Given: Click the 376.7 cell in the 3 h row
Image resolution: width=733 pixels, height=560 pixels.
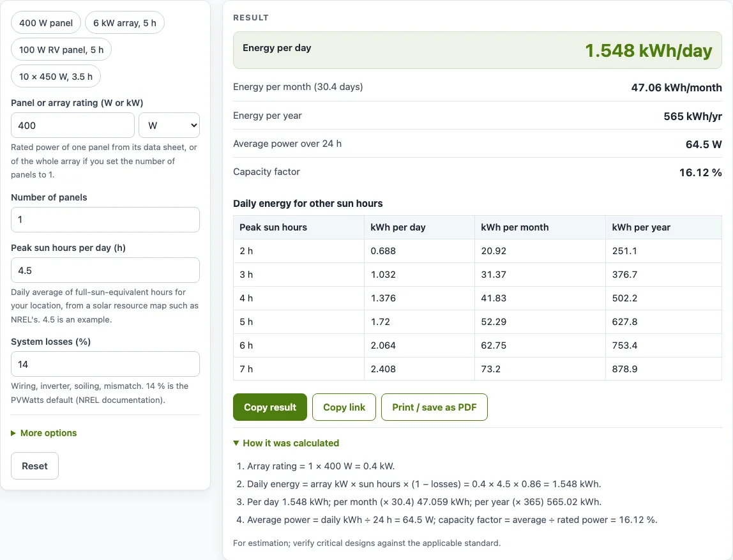Looking at the screenshot, I should pos(663,275).
